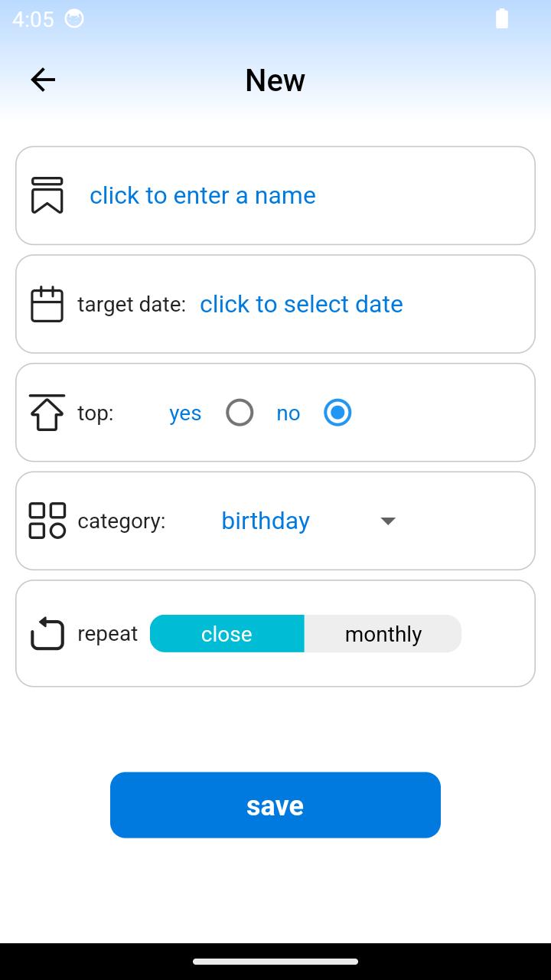The image size is (551, 980).
Task: Click the category grid shapes icon
Action: tap(47, 521)
